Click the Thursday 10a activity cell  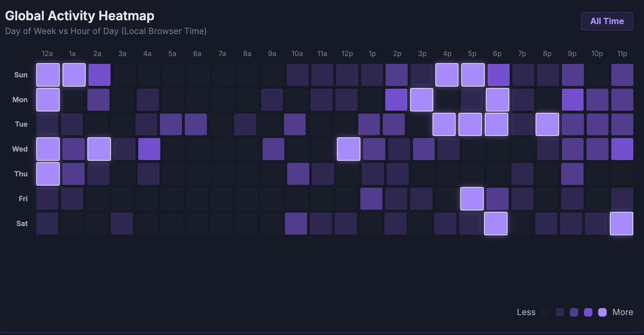(298, 174)
